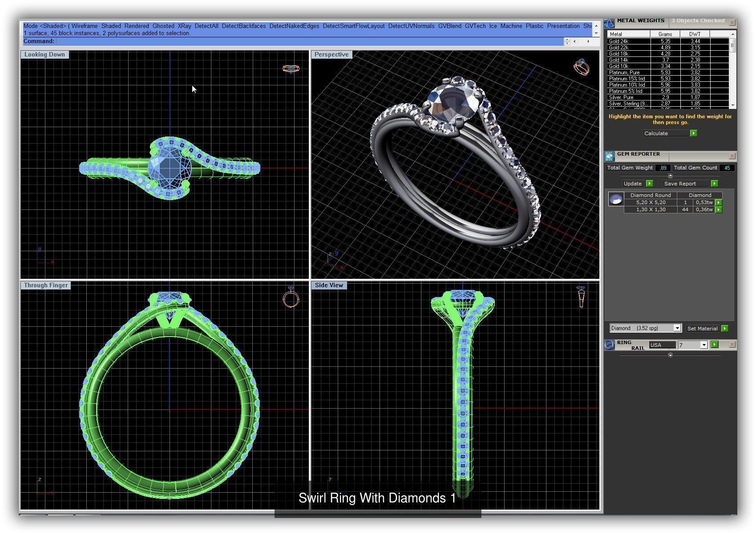
Task: Click the command line left scroll arrow
Action: point(574,41)
